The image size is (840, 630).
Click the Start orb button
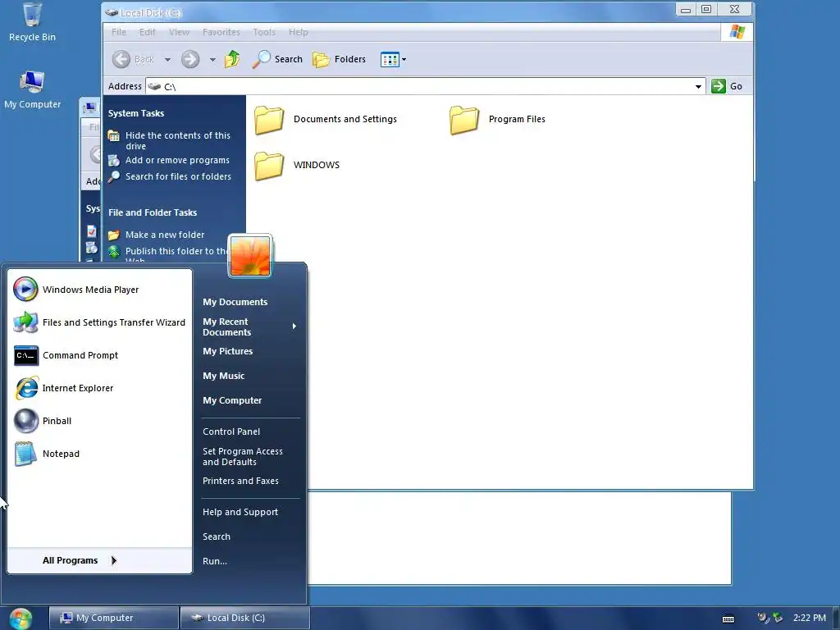click(x=21, y=619)
